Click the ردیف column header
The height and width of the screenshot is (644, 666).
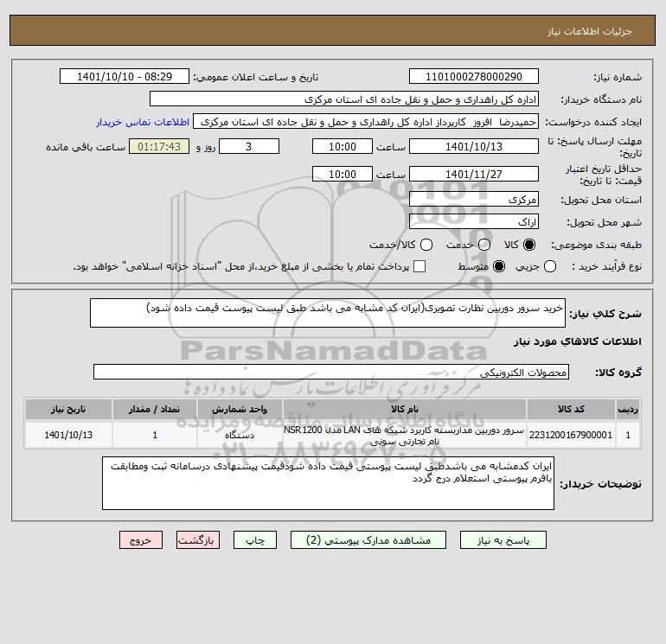[x=628, y=409]
